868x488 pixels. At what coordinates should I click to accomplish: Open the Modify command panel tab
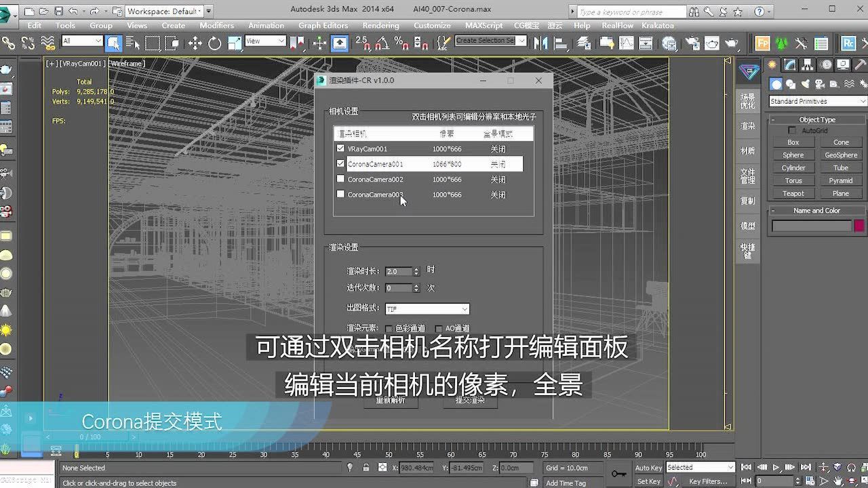[789, 65]
